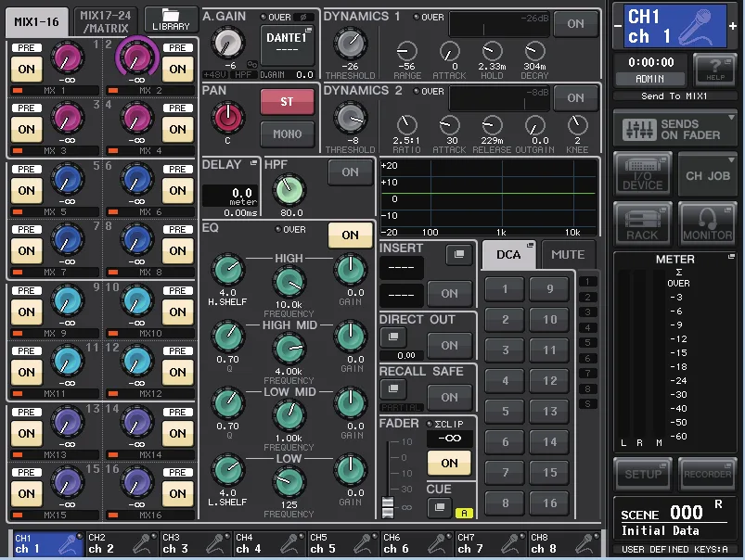
Task: Select the CH2 ch 2 microphone strip
Action: 122,543
